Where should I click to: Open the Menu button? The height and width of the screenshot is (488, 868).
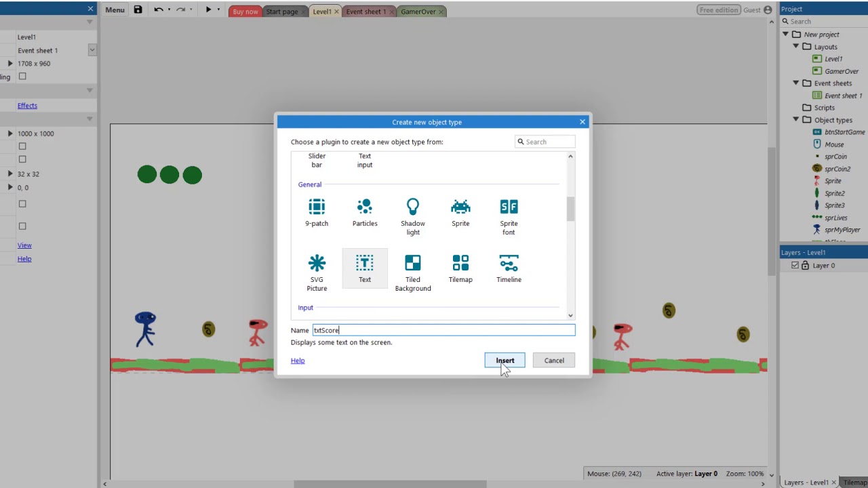click(x=115, y=10)
